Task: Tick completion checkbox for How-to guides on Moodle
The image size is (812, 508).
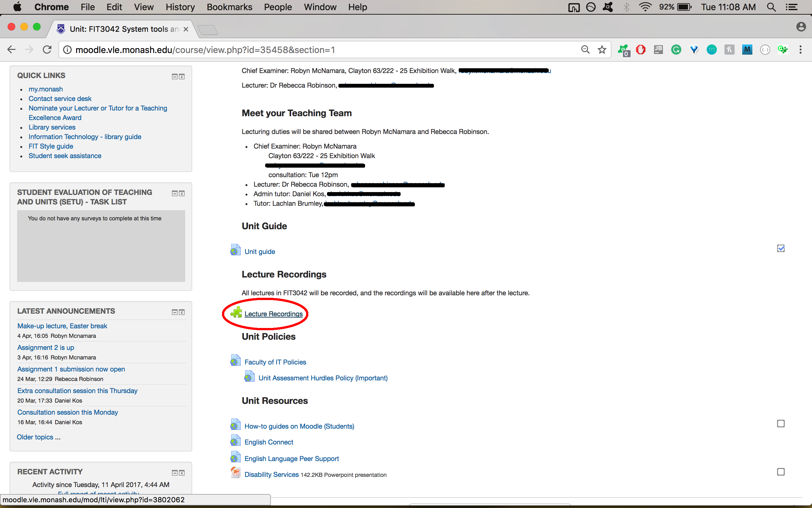Action: click(781, 423)
